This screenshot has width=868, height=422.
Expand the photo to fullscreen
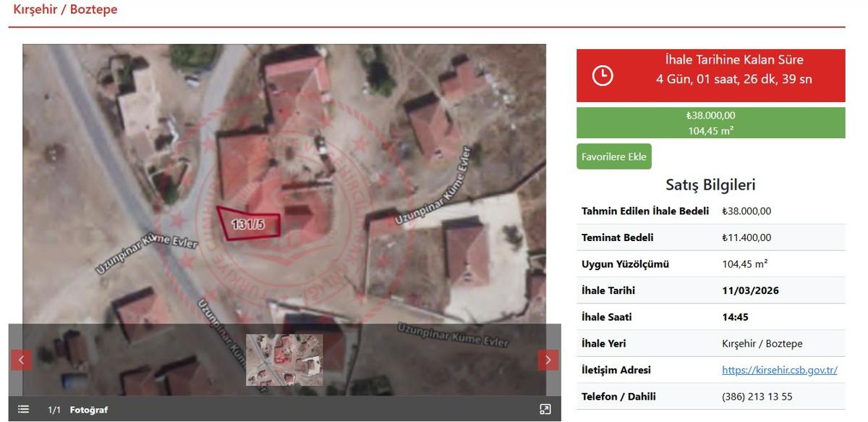click(545, 410)
